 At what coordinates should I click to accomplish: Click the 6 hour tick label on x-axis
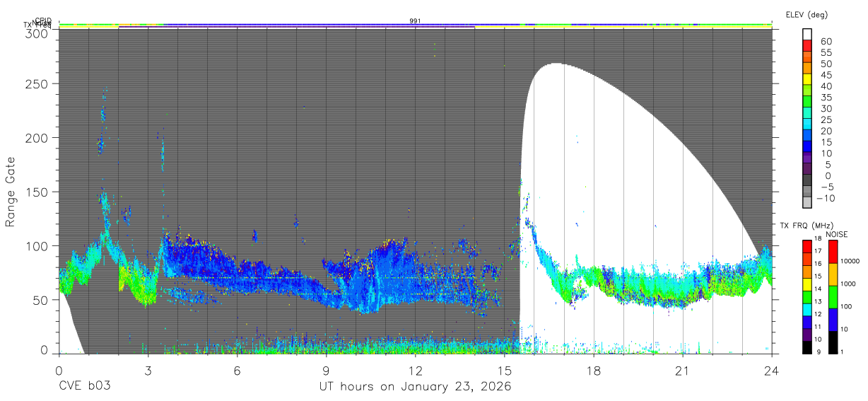click(237, 370)
